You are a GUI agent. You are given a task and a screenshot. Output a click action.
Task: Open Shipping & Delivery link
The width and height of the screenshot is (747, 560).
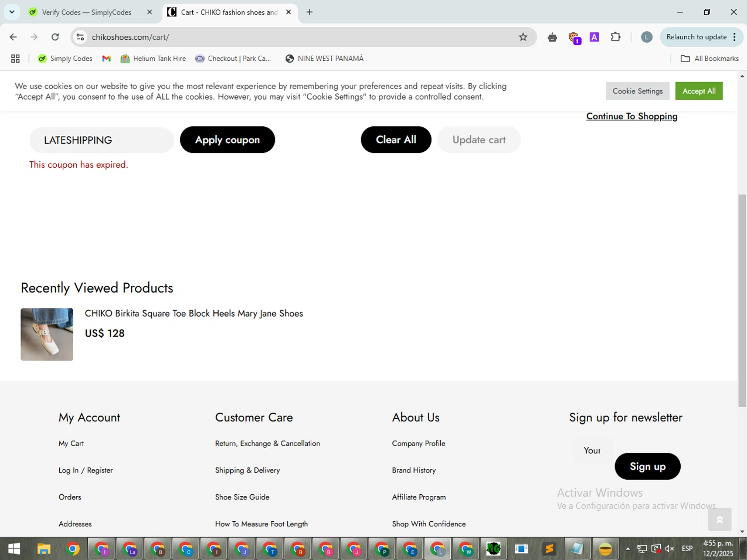pos(248,470)
